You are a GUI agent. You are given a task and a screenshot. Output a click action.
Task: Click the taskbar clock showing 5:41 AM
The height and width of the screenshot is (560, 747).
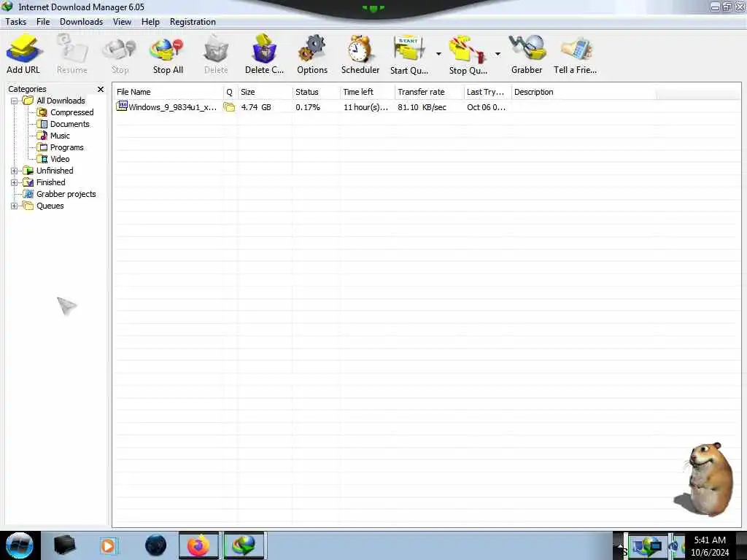tap(710, 545)
